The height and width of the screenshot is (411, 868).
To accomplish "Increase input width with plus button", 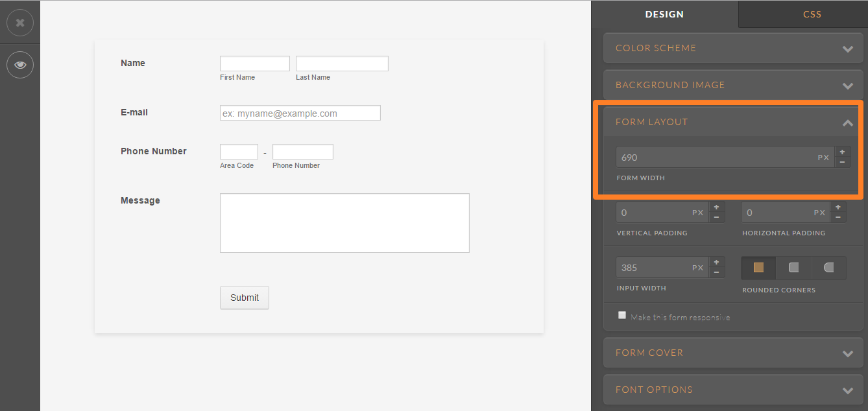I will coord(716,262).
